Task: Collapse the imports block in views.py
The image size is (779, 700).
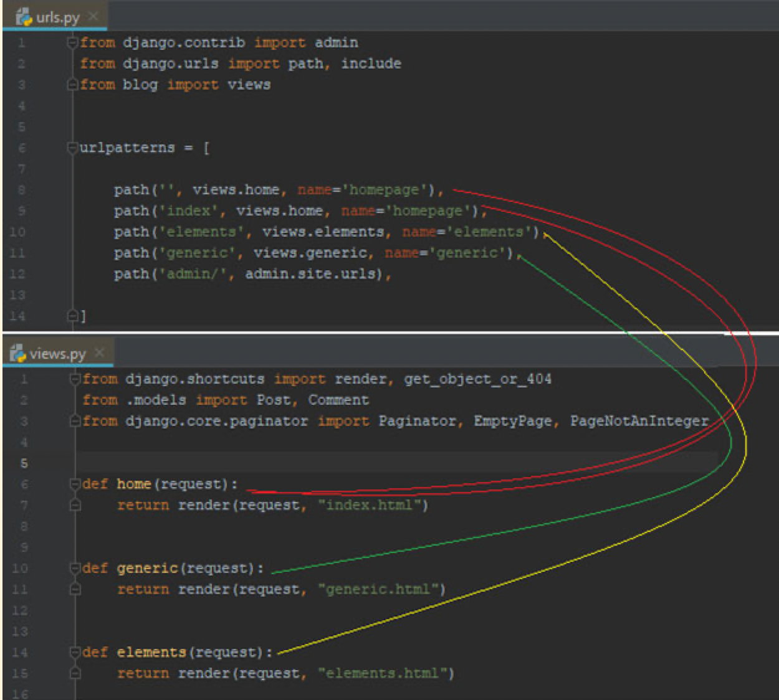Action: coord(75,379)
